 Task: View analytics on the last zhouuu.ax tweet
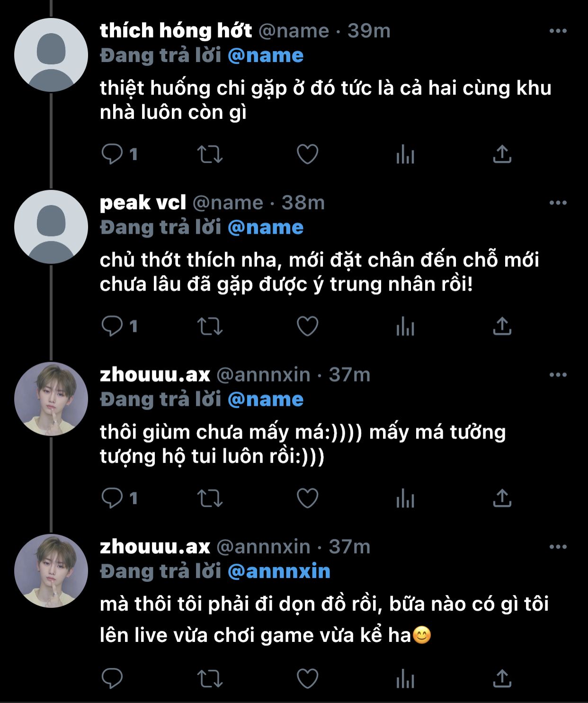tap(405, 679)
